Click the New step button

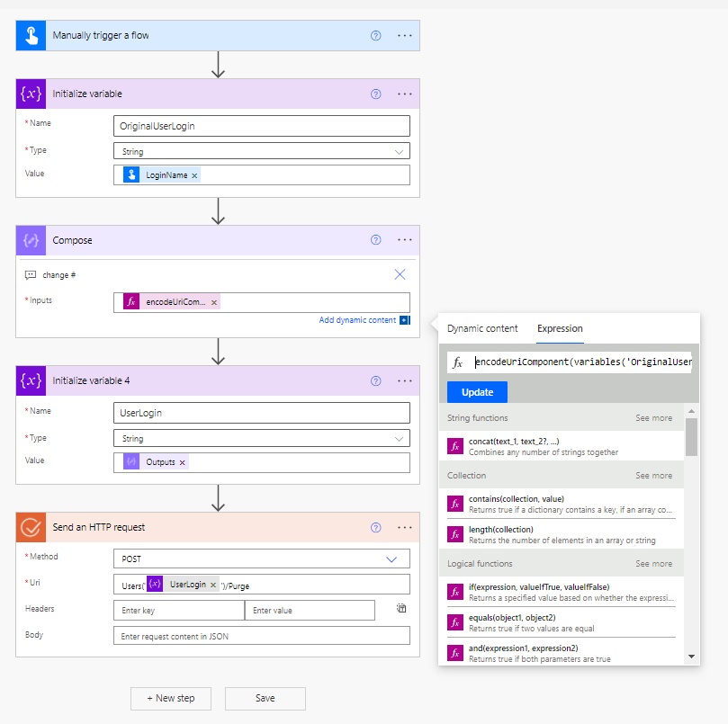(170, 698)
